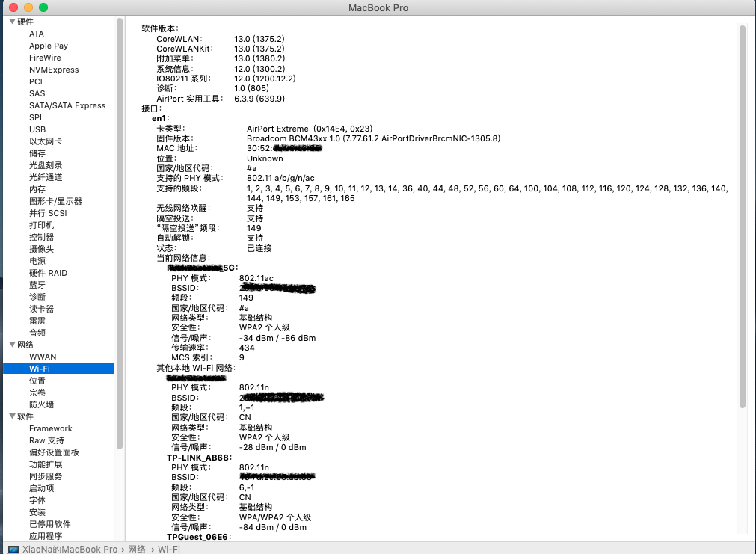
Task: Collapse the 网络 section triangle
Action: click(x=13, y=344)
